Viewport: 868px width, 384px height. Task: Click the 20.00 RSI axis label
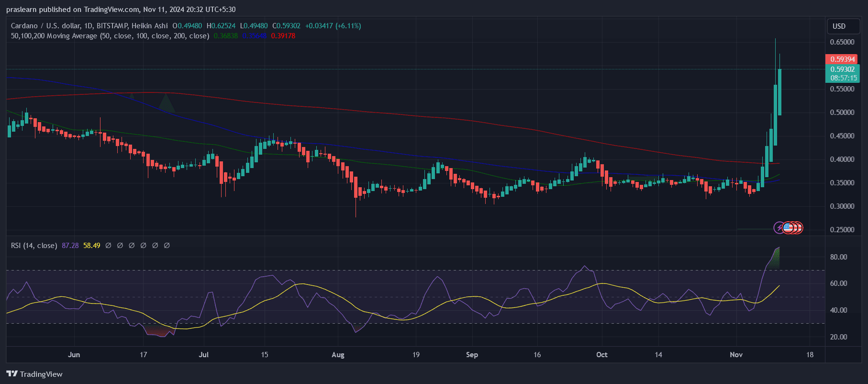point(838,337)
